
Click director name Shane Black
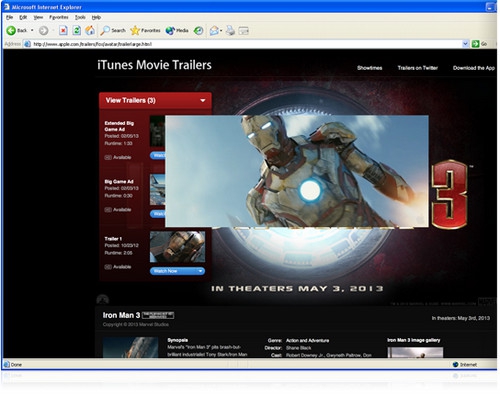pyautogui.click(x=299, y=348)
